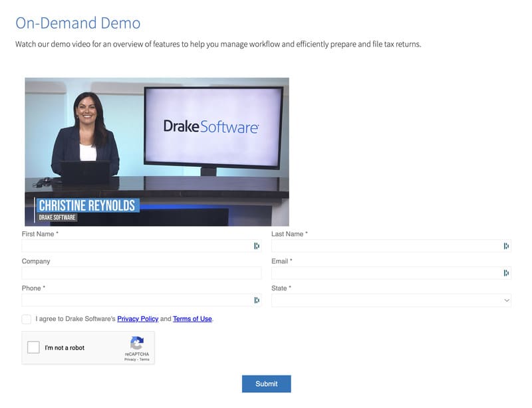Focus the Email input field
Image resolution: width=532 pixels, height=408 pixels.
[x=391, y=273]
